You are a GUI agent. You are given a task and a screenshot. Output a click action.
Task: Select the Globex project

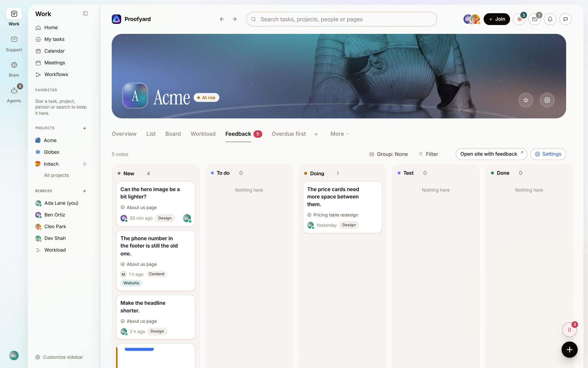[51, 152]
